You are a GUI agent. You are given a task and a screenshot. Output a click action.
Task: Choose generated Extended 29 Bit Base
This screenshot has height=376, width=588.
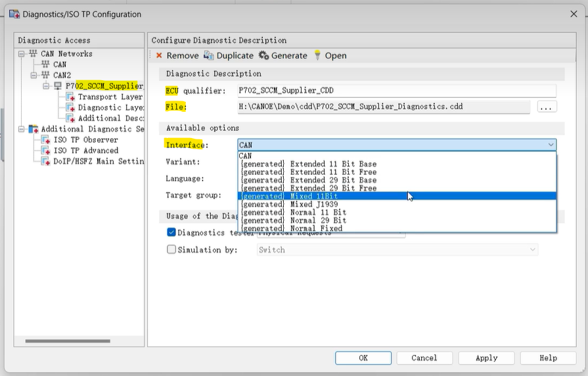click(397, 180)
